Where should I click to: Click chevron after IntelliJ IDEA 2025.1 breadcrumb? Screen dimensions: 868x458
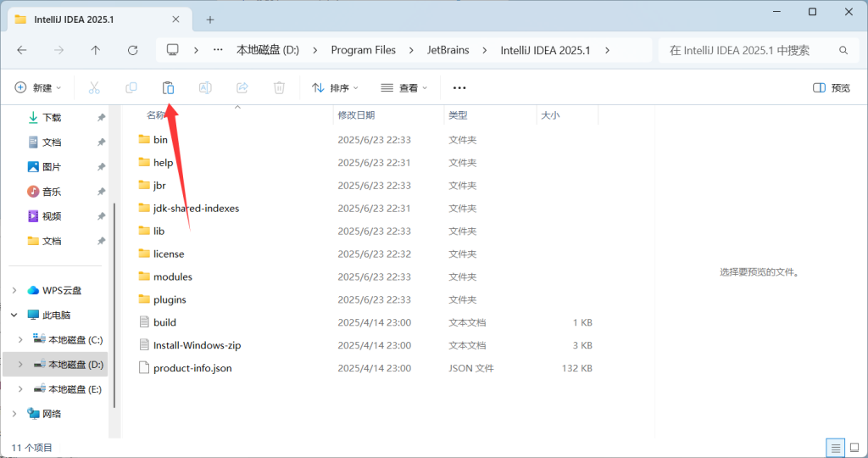pos(607,50)
